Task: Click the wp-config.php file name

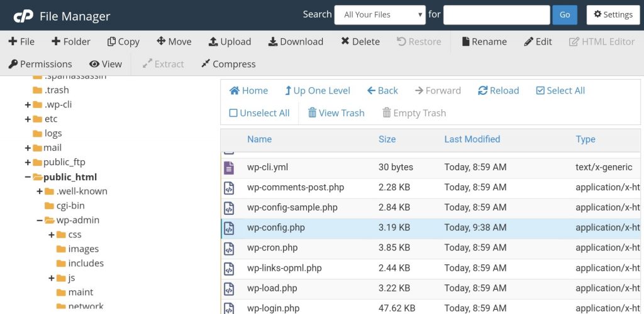Action: point(276,227)
